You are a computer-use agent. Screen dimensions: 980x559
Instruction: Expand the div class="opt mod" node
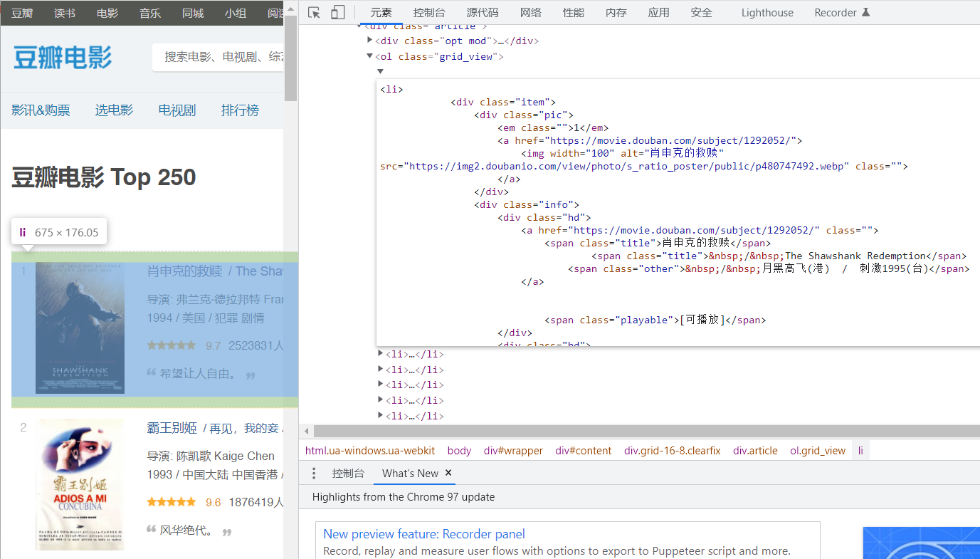point(369,41)
